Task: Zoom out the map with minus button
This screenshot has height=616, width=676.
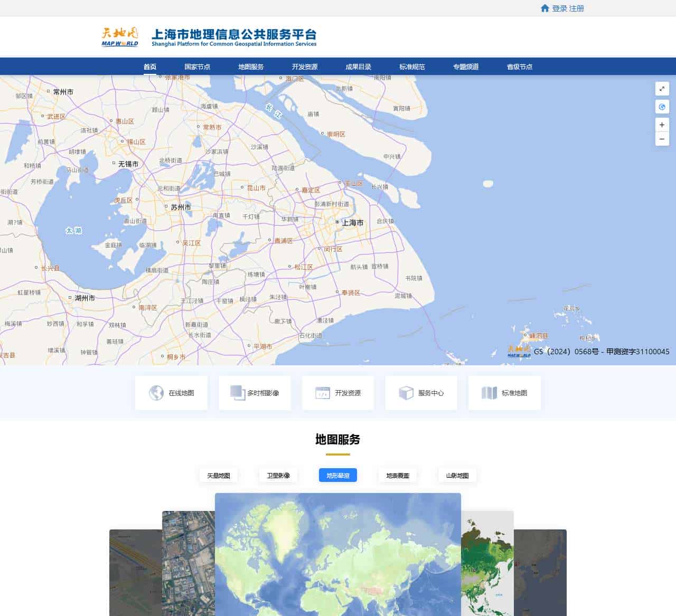Action: click(x=662, y=139)
